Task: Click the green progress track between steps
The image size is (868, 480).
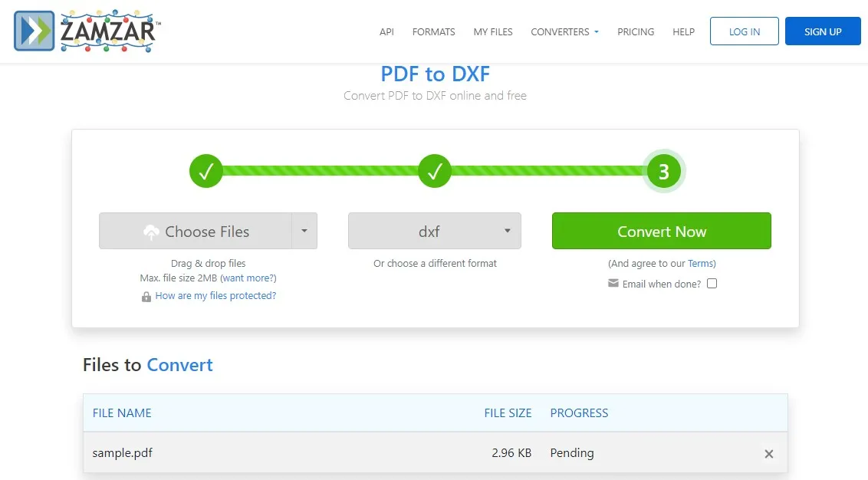Action: pyautogui.click(x=320, y=170)
